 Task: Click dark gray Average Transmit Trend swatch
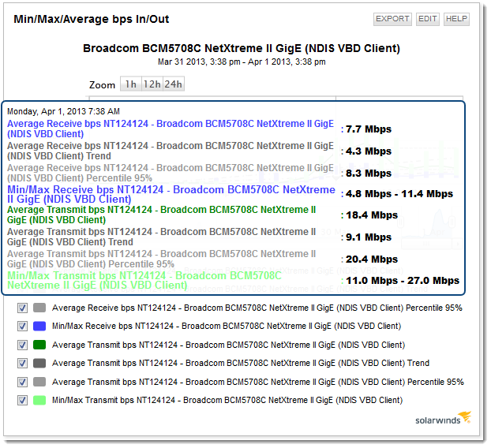pos(39,364)
